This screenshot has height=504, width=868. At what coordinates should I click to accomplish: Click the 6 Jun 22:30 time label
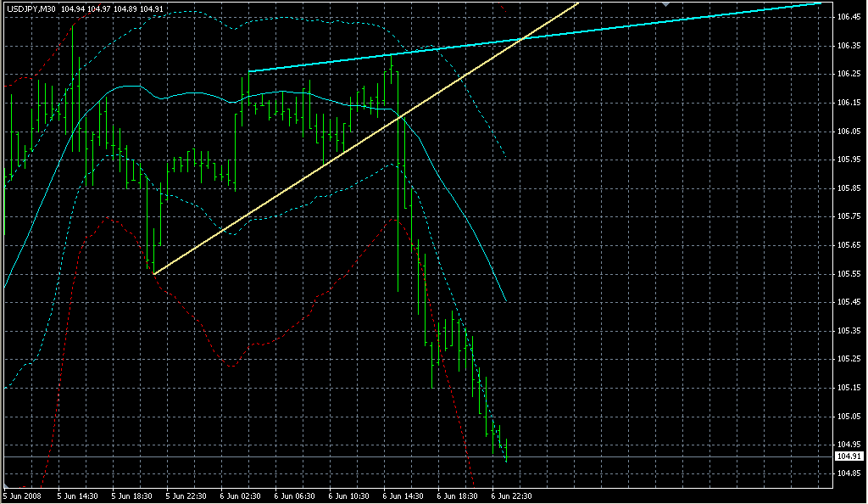[512, 496]
